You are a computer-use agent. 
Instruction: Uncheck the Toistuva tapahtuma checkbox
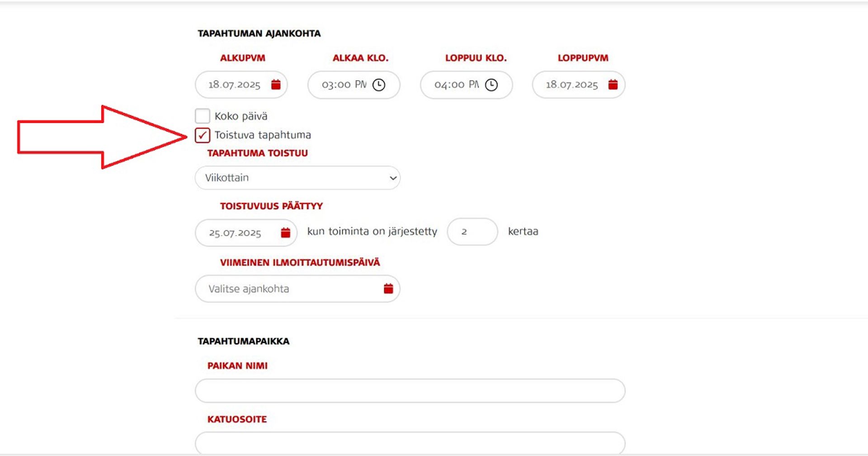point(202,135)
